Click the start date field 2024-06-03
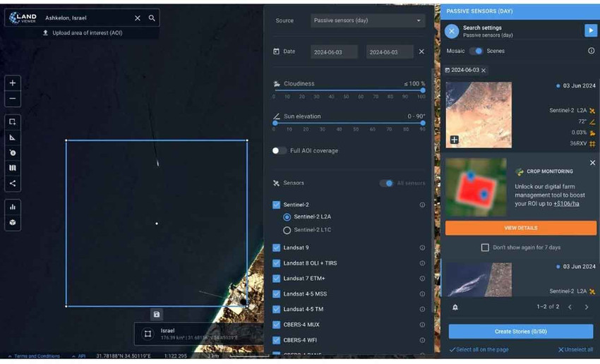Screen dimensions: 600x364 pos(334,52)
